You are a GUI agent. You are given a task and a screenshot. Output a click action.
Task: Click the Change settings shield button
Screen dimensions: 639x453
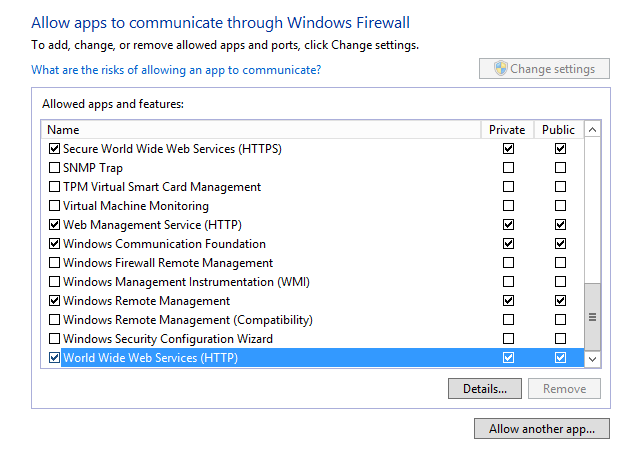click(544, 69)
